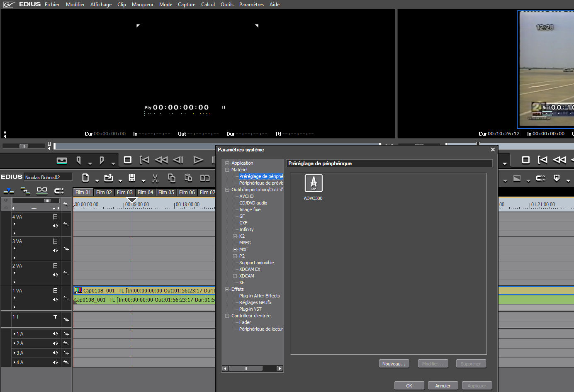Mute audio on track 4 VA
The width and height of the screenshot is (574, 392).
55,226
